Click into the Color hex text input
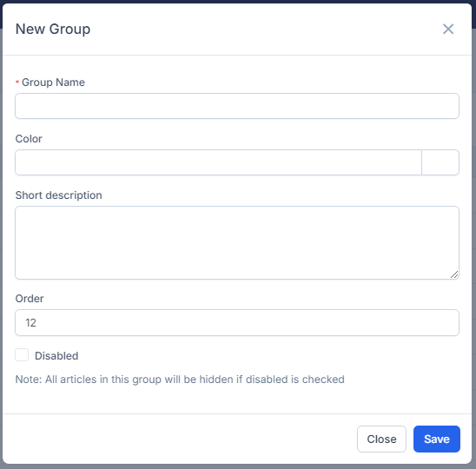Screen dimensions: 476x469 [x=218, y=162]
